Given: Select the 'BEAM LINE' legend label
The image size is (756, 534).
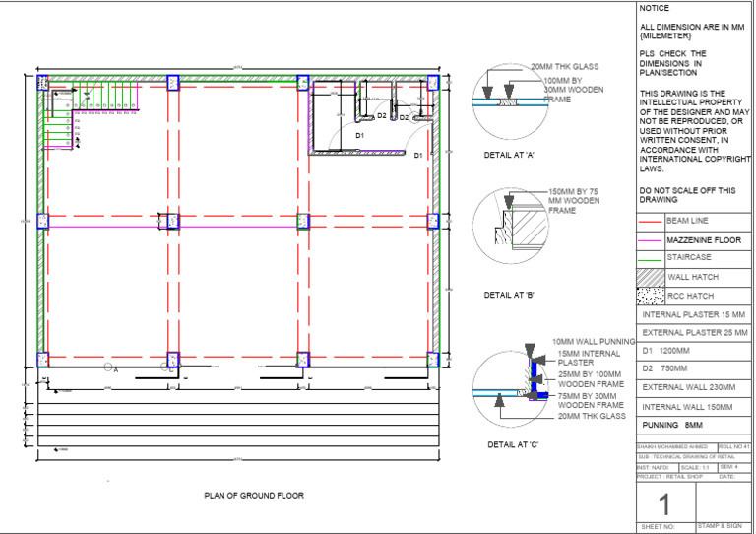Looking at the screenshot, I should (687, 221).
